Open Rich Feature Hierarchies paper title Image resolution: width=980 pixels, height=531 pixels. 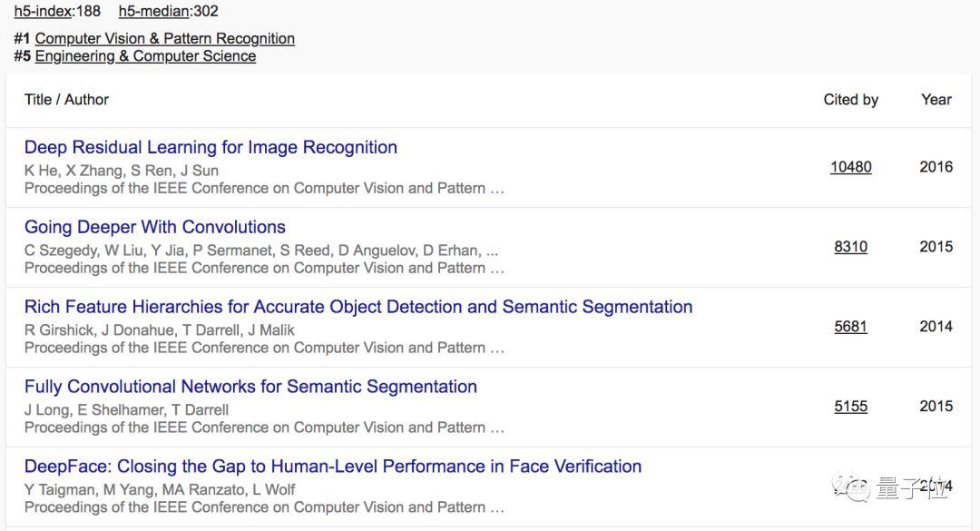[x=358, y=307]
